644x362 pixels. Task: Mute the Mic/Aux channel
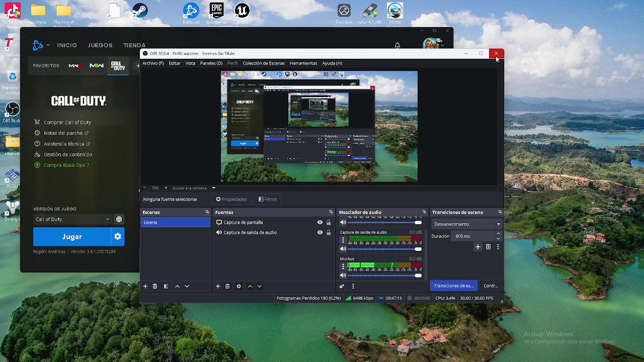[343, 276]
